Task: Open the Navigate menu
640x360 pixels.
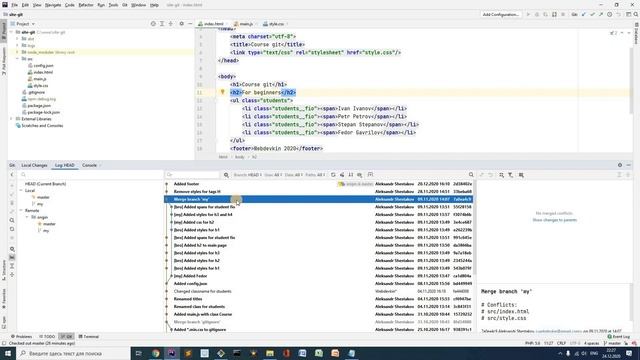Action: pyautogui.click(x=53, y=5)
